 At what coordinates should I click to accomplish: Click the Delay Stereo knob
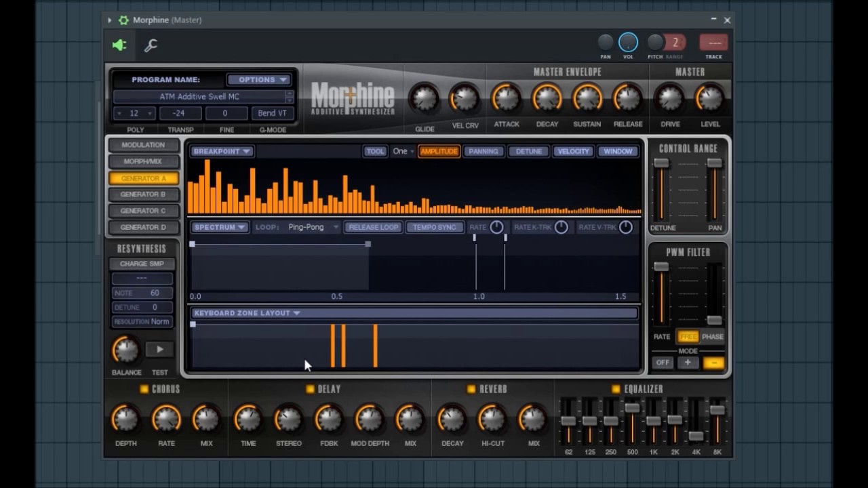click(288, 419)
